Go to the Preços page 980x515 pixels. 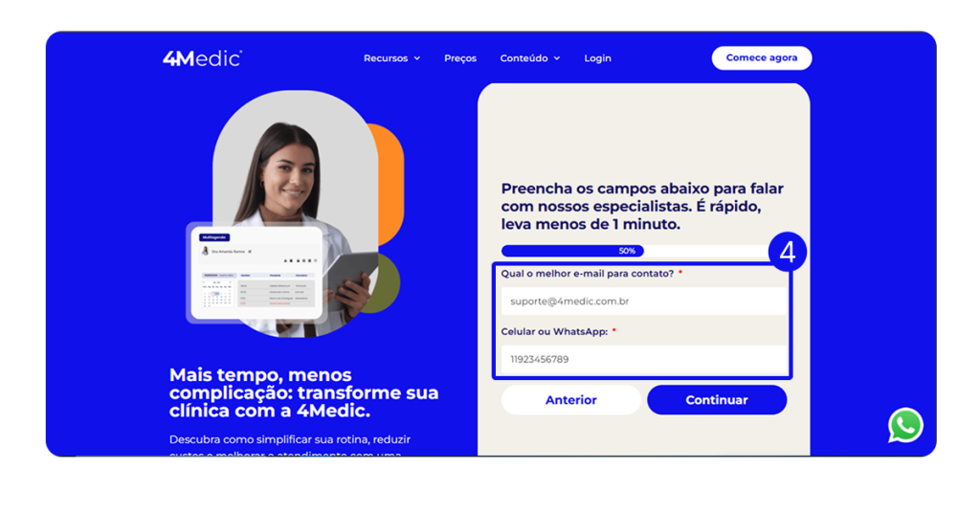[x=460, y=58]
